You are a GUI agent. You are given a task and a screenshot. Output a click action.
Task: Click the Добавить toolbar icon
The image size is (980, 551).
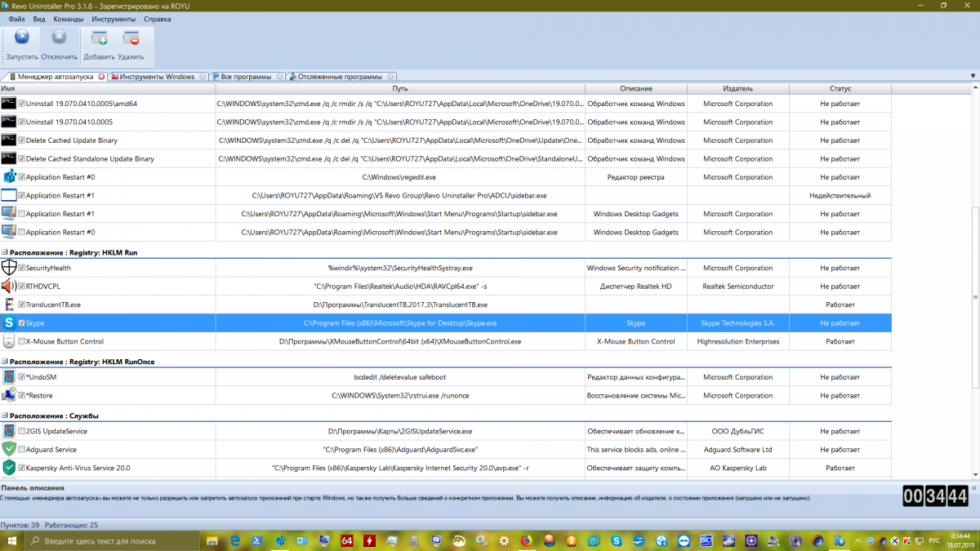click(x=99, y=38)
